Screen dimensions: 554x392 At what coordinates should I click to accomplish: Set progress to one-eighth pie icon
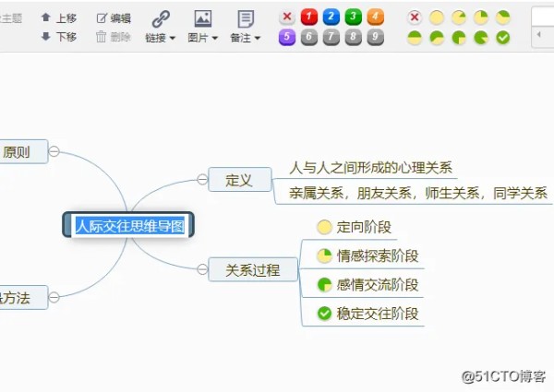click(459, 18)
